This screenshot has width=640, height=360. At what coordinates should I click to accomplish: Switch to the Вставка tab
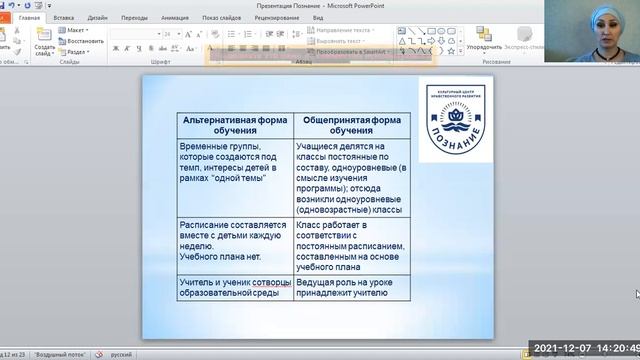click(64, 18)
